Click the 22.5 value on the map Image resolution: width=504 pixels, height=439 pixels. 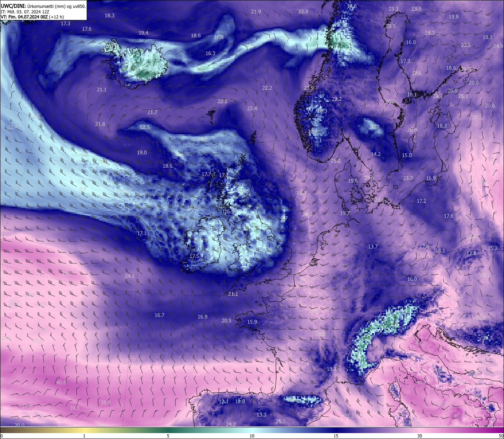(222, 102)
